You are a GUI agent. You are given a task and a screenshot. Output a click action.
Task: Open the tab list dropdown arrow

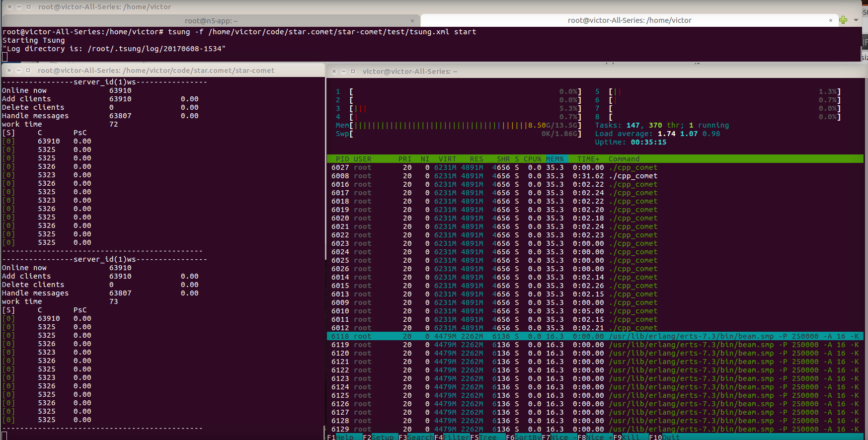856,20
